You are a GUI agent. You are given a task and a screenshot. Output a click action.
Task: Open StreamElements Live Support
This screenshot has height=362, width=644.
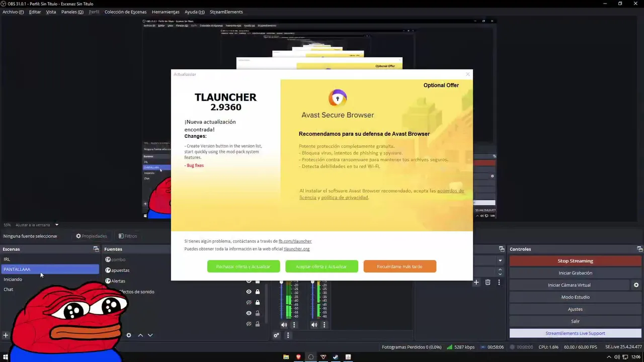tap(575, 333)
